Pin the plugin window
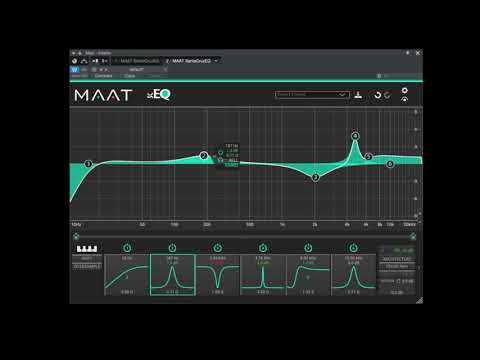The width and height of the screenshot is (480, 360). (408, 53)
